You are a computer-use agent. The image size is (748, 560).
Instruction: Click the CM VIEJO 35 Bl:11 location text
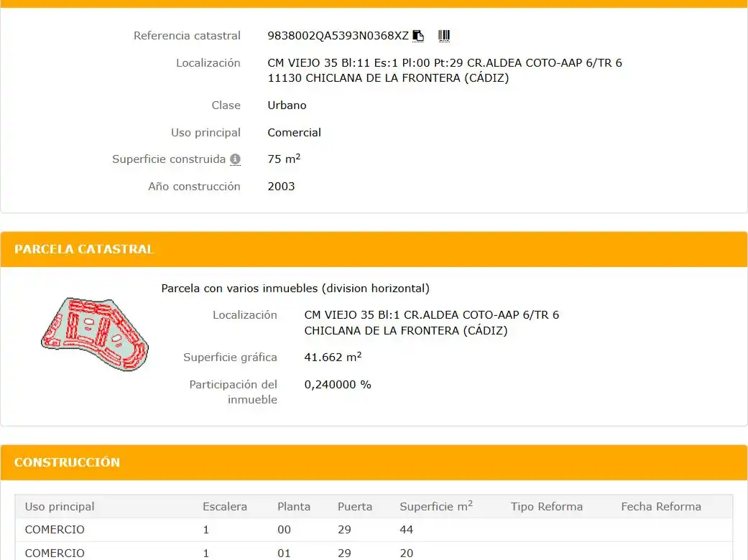pyautogui.click(x=445, y=70)
